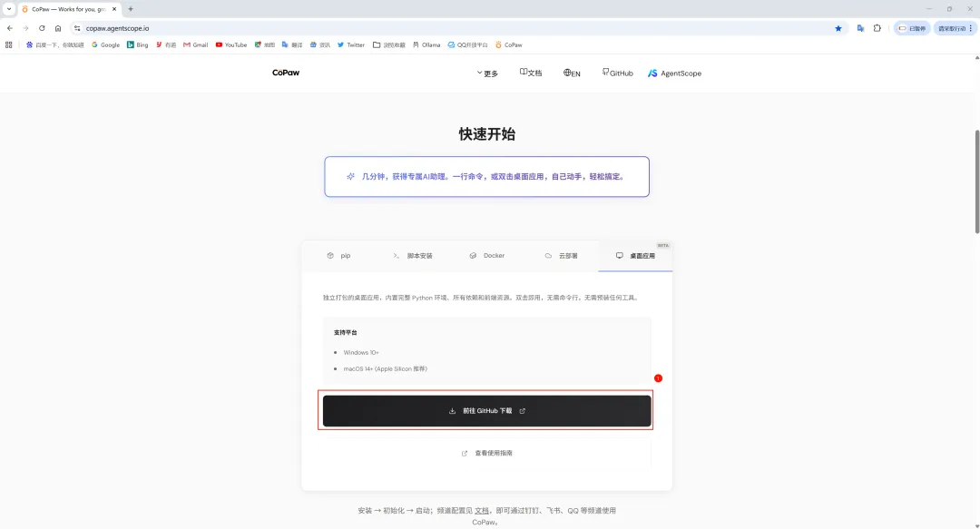Expand the 更多 dropdown menu
The height and width of the screenshot is (529, 980).
pos(487,73)
